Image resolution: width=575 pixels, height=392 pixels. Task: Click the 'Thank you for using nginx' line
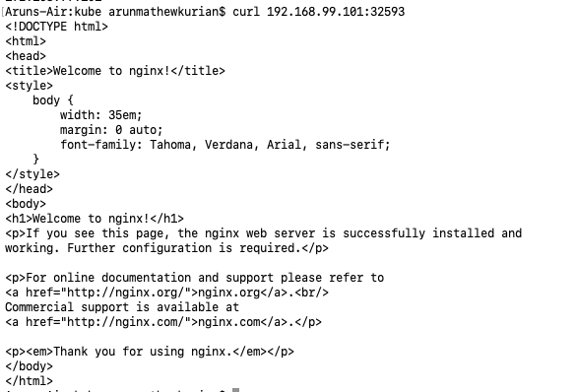(x=150, y=352)
